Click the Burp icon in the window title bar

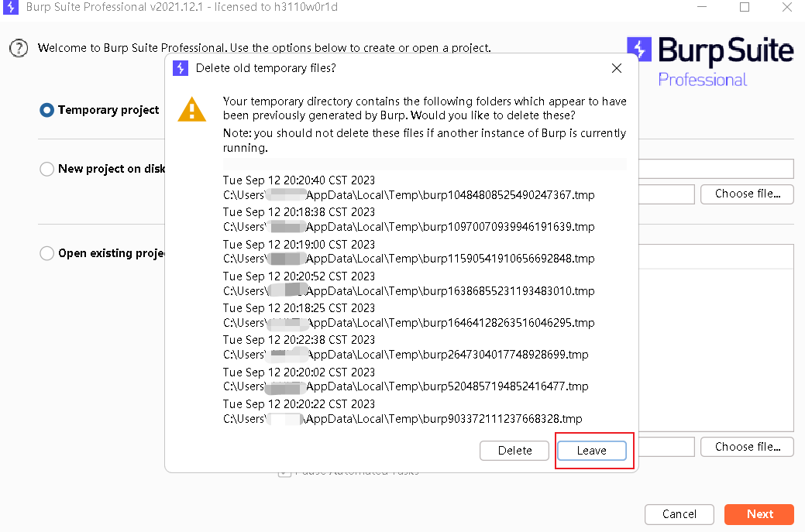coord(10,7)
